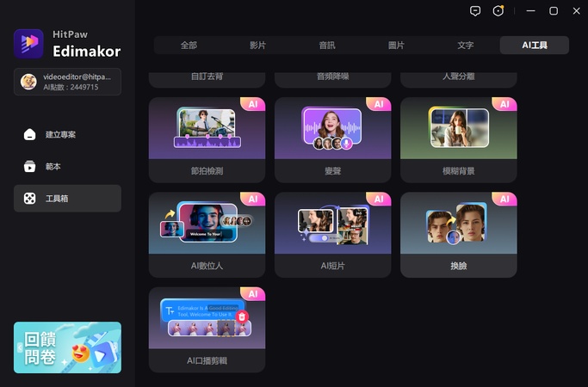Click the 範本 template icon in sidebar
The width and height of the screenshot is (588, 387).
pos(29,167)
